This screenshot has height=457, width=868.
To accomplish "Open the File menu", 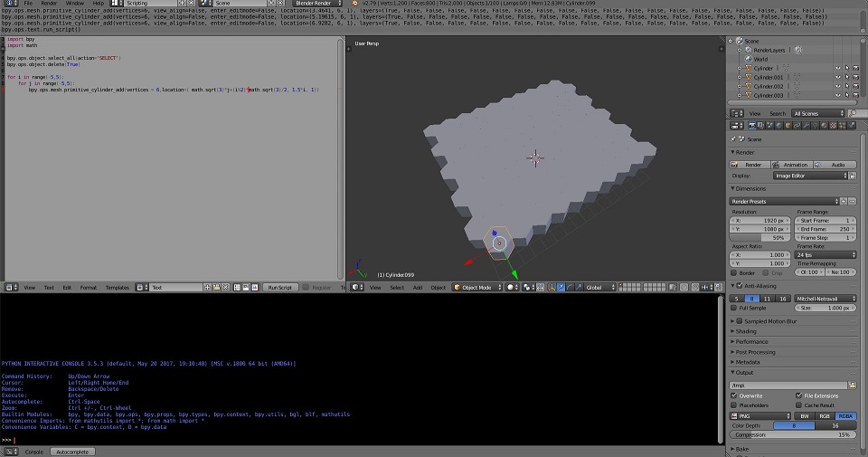I will 28,4.
